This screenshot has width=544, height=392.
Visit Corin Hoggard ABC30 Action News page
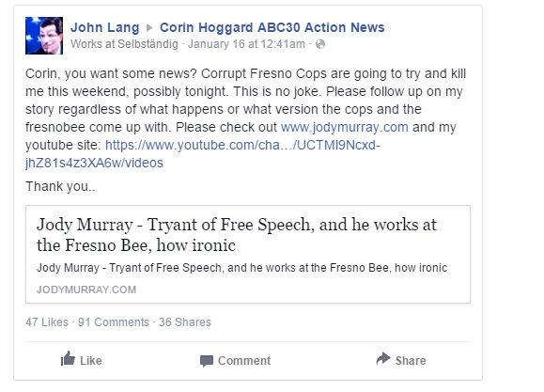272,27
